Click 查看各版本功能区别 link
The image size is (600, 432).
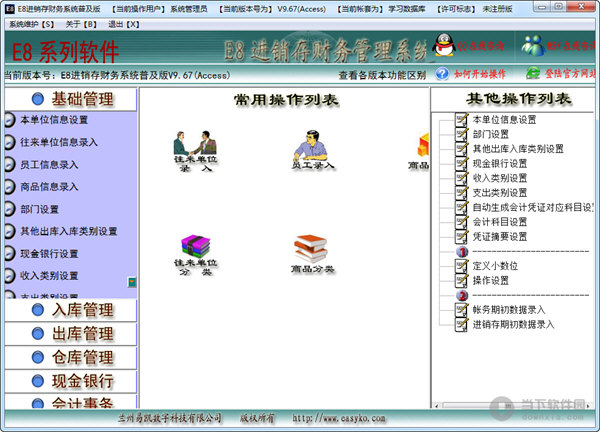[382, 75]
